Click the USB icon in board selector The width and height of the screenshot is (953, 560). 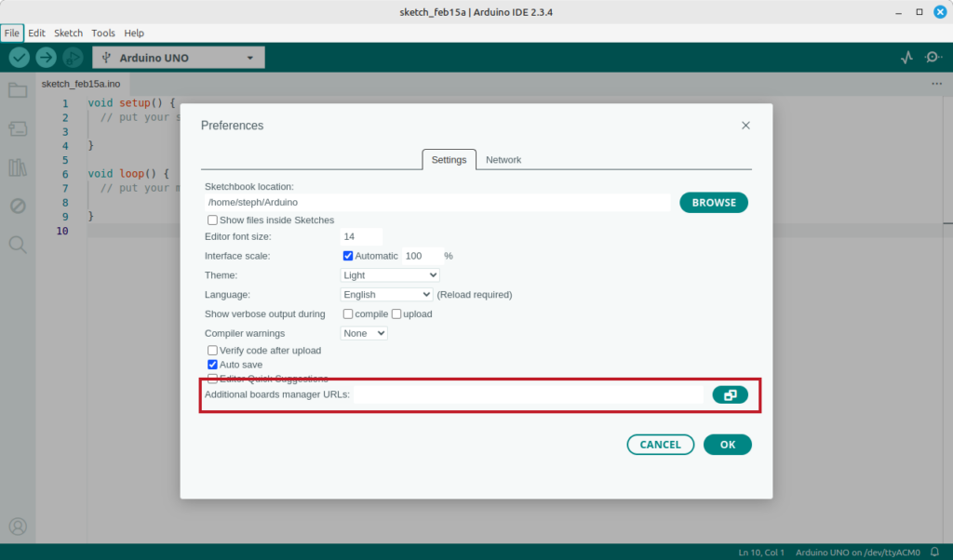(106, 58)
